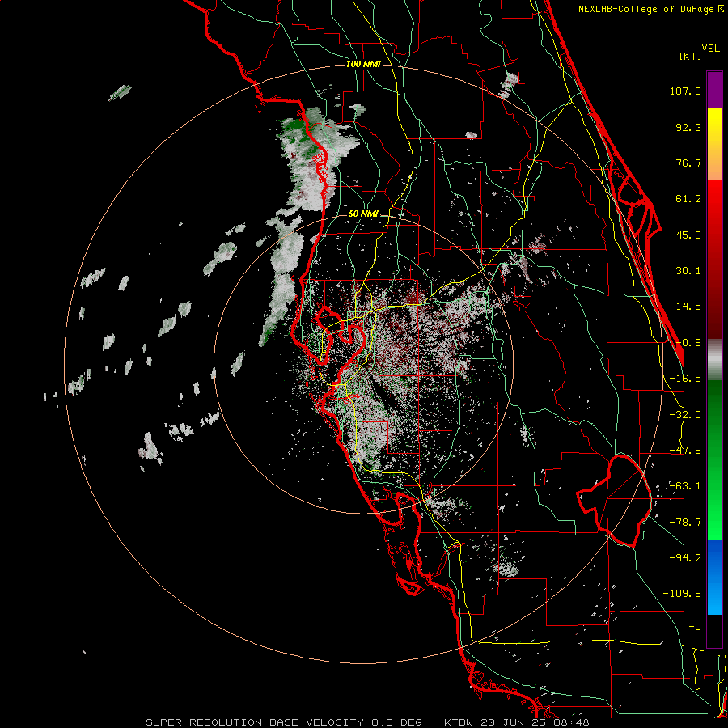The width and height of the screenshot is (728, 728).
Task: Pick the blue segment of the color bar
Action: pyautogui.click(x=714, y=577)
